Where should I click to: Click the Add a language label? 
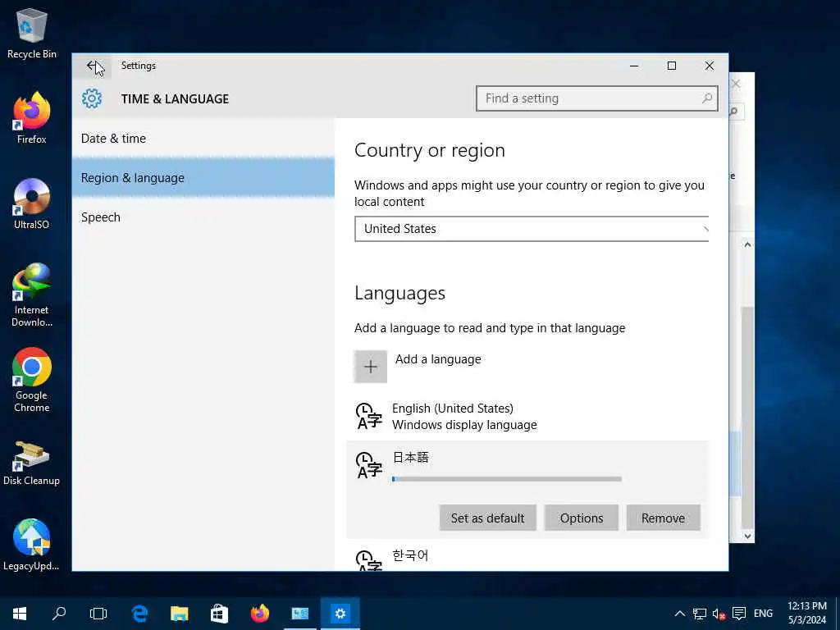tap(438, 359)
